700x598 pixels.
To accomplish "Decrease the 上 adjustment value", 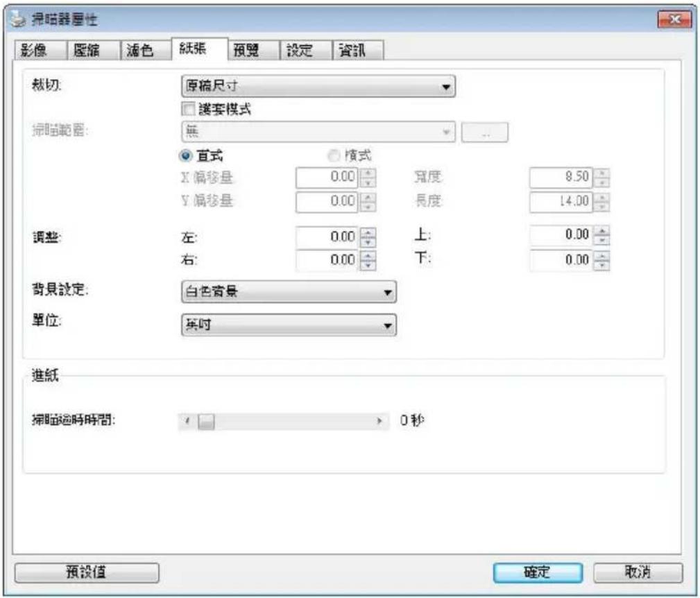I will (x=601, y=241).
